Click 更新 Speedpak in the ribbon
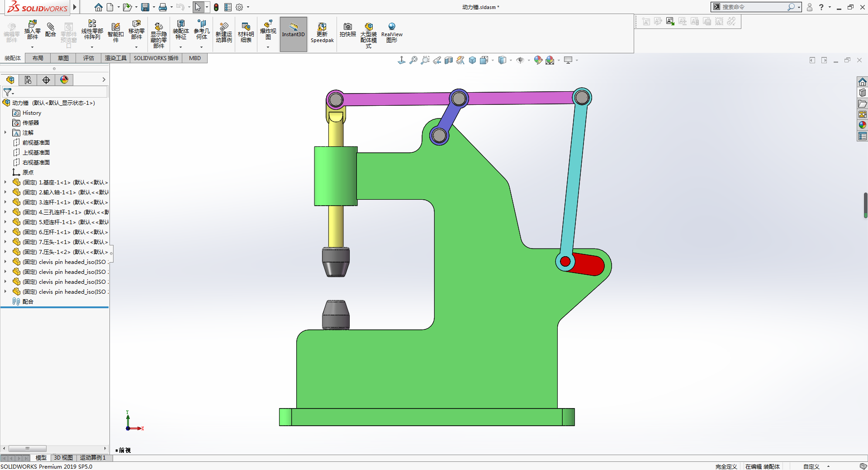This screenshot has width=868, height=470. tap(322, 33)
